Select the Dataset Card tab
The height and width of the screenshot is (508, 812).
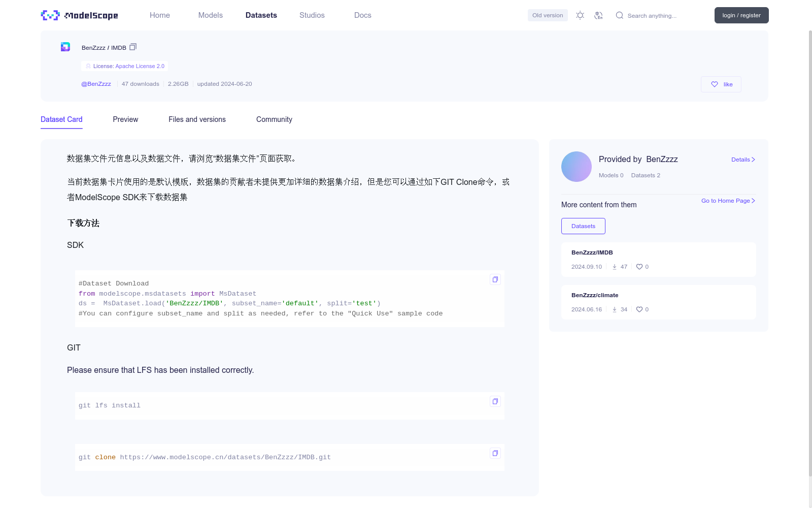61,119
